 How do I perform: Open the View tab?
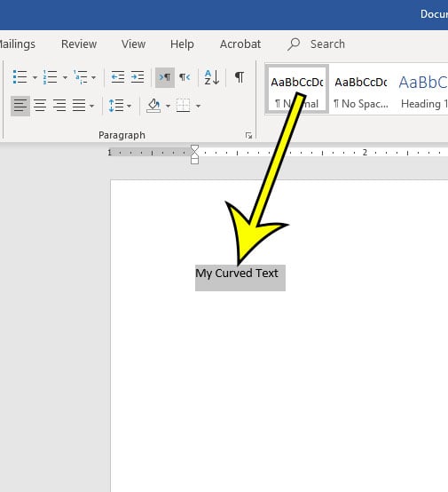coord(134,44)
